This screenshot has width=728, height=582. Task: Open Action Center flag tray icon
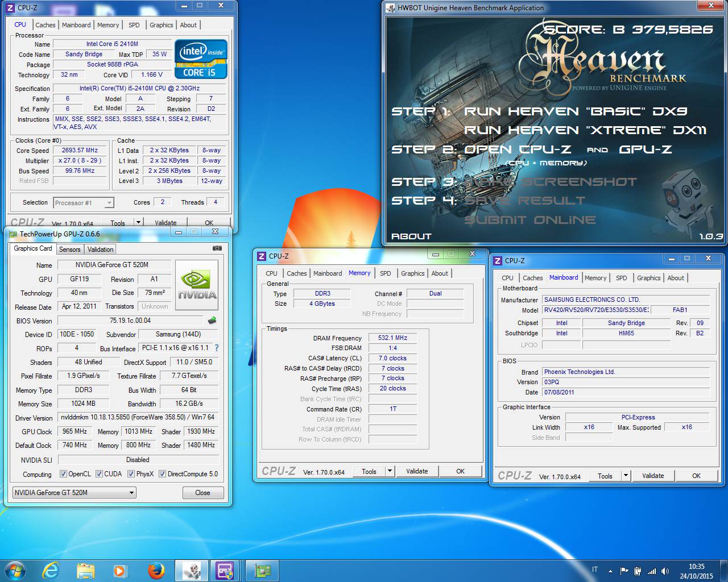(x=624, y=571)
